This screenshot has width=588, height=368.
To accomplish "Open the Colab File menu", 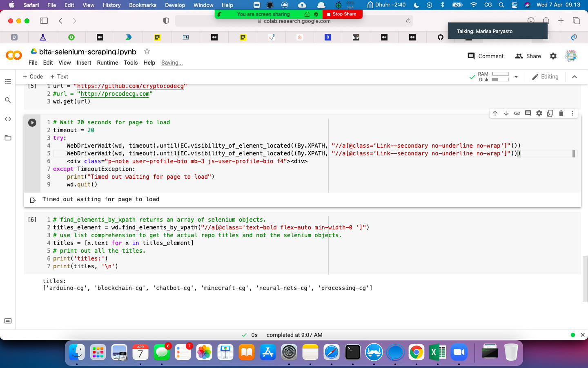I will [x=33, y=63].
